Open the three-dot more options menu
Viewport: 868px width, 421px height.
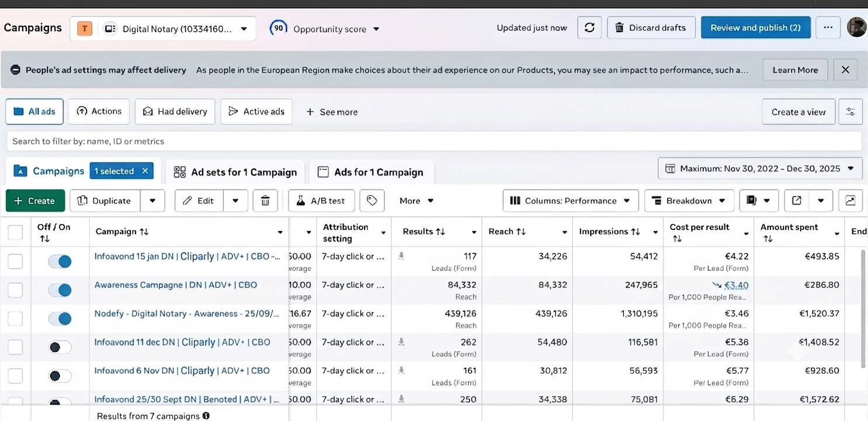click(x=828, y=27)
